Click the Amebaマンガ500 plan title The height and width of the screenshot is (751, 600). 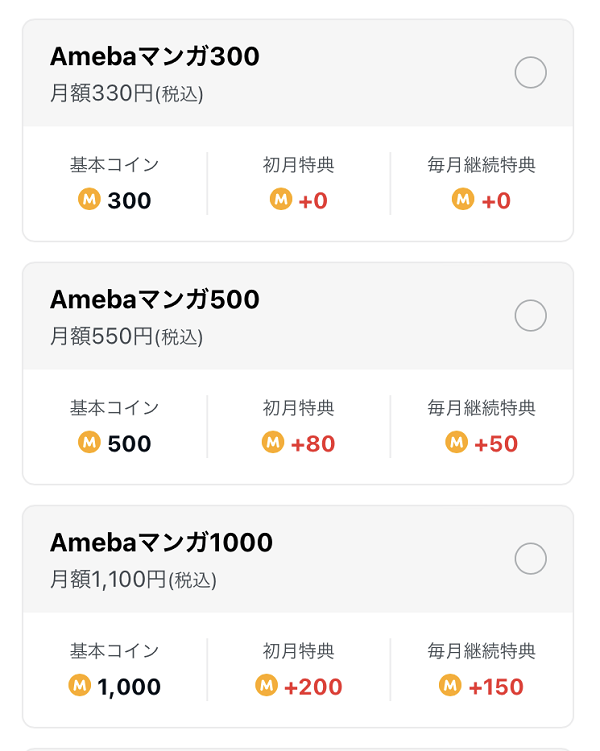155,299
